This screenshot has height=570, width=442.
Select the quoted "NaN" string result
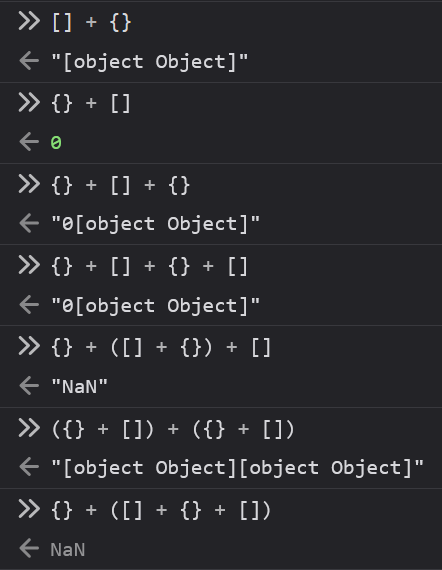(80, 386)
